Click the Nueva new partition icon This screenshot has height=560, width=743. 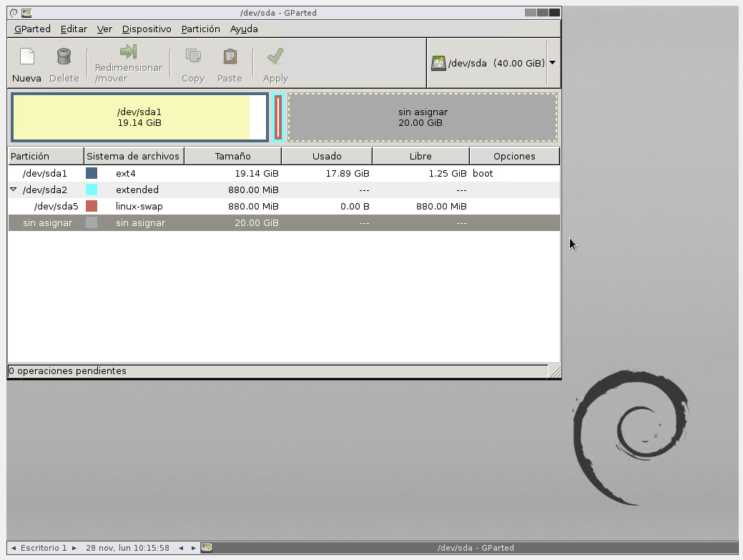point(27,57)
